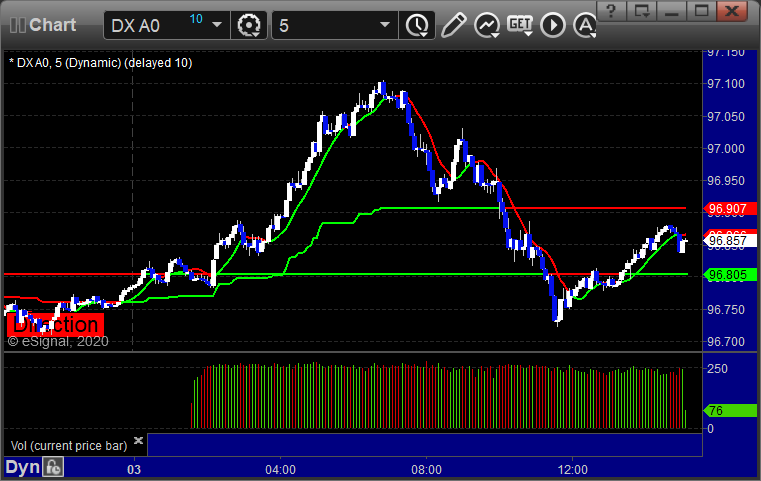This screenshot has height=481, width=761.
Task: Close the Vol current price bar tab
Action: click(138, 441)
